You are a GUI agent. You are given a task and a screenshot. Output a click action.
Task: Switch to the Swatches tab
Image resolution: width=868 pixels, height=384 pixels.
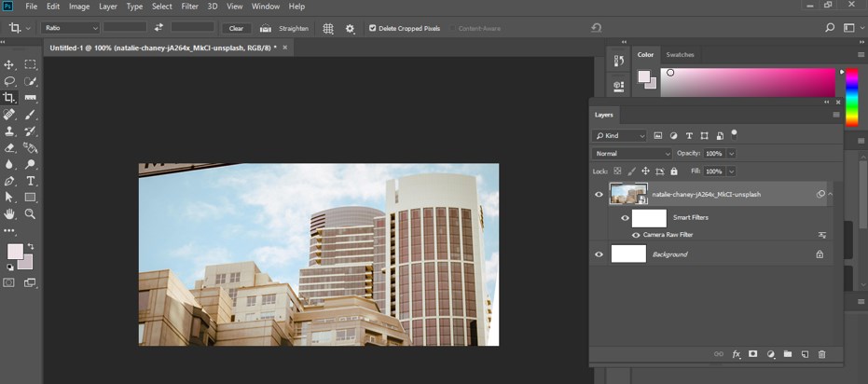click(680, 55)
